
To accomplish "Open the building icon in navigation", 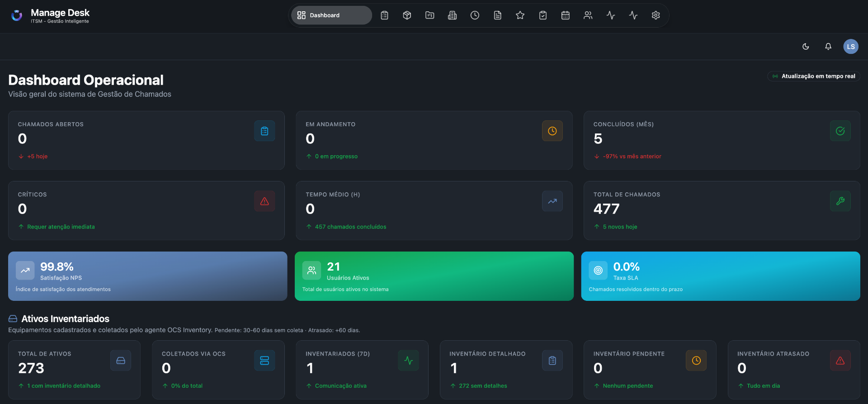I will pyautogui.click(x=453, y=15).
